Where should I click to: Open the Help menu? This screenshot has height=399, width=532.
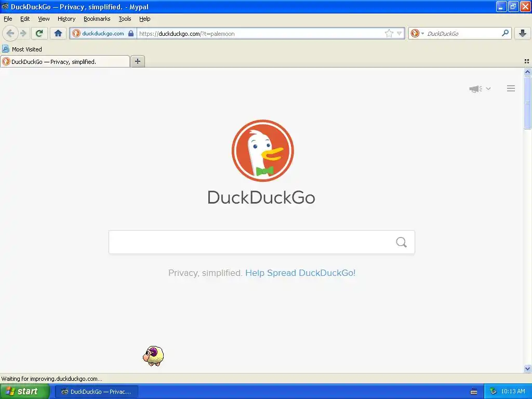144,19
